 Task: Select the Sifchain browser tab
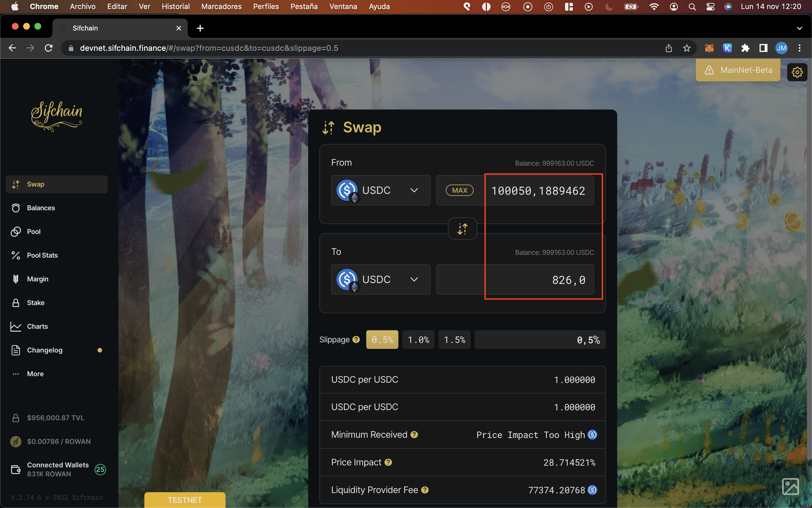coord(120,28)
